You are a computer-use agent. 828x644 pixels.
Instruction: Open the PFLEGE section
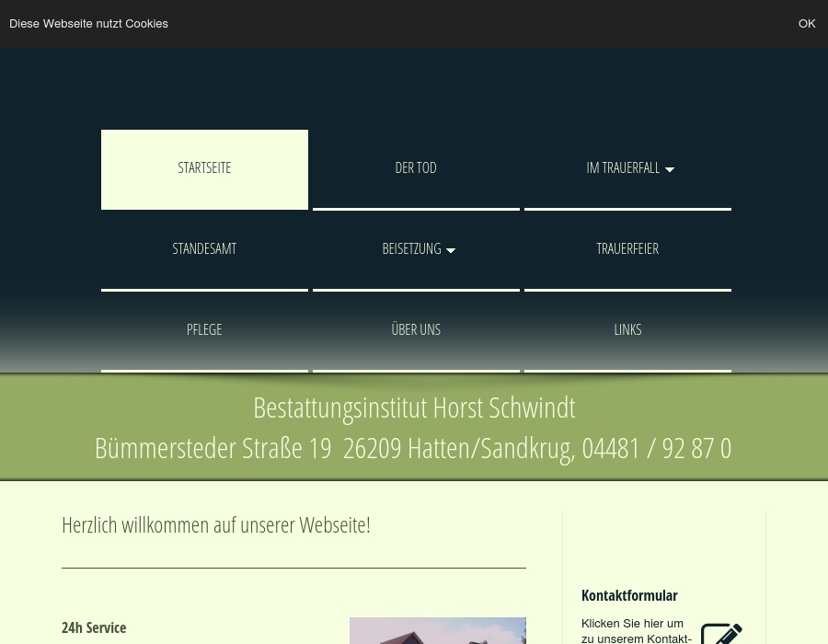tap(204, 329)
